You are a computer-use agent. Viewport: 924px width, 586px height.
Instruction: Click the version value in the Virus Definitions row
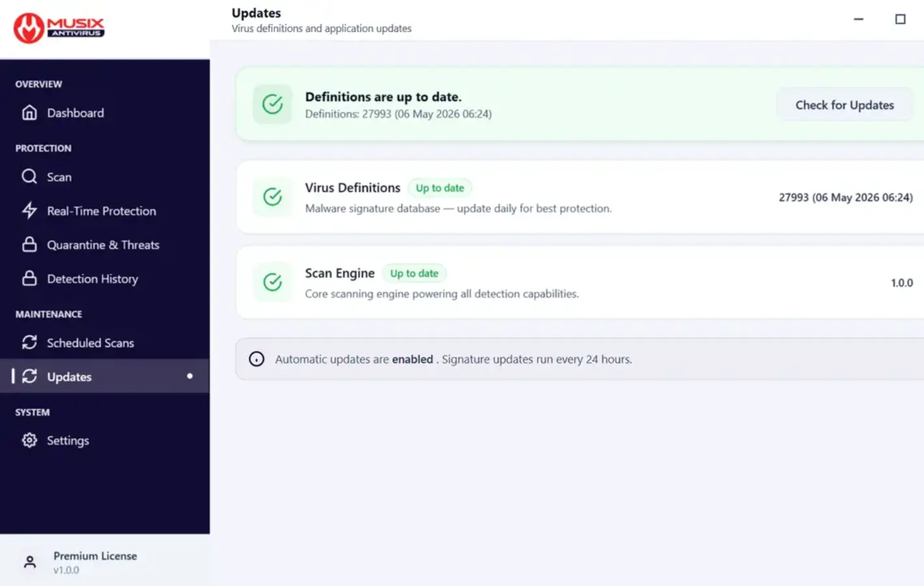[x=845, y=197]
